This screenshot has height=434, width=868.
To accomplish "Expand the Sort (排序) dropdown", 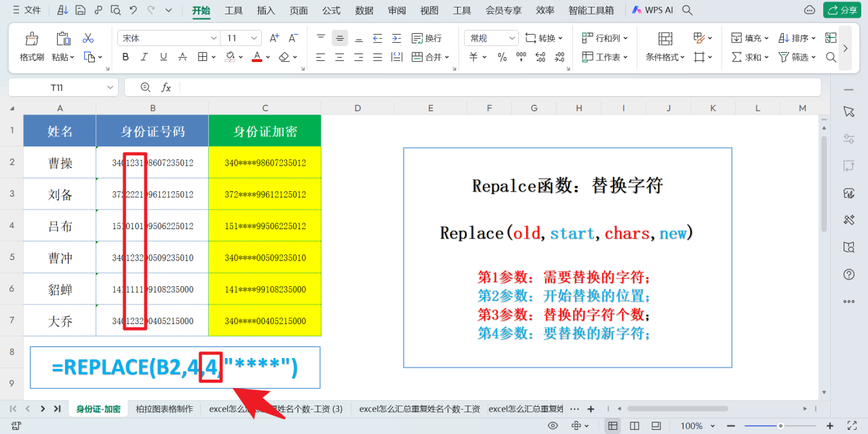I will coord(813,39).
